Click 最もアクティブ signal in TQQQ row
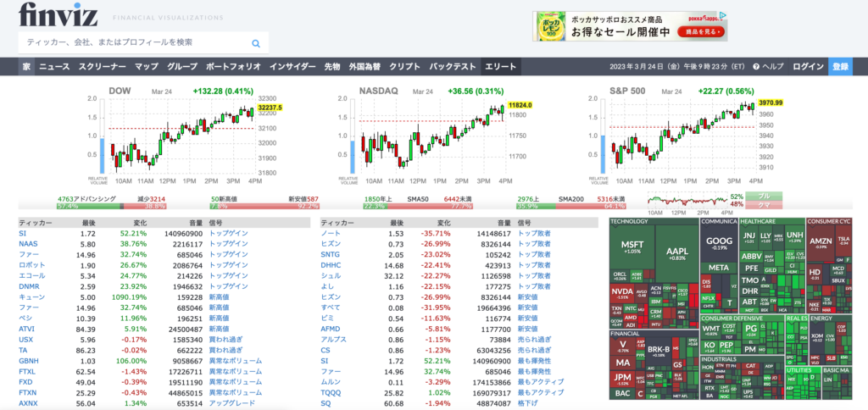This screenshot has height=410, width=868. click(541, 393)
